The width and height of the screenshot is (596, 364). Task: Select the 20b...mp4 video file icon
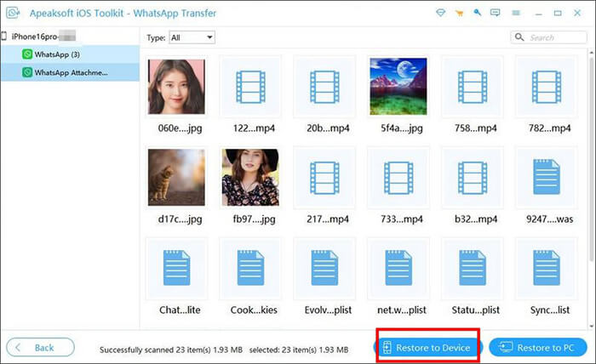click(x=324, y=87)
